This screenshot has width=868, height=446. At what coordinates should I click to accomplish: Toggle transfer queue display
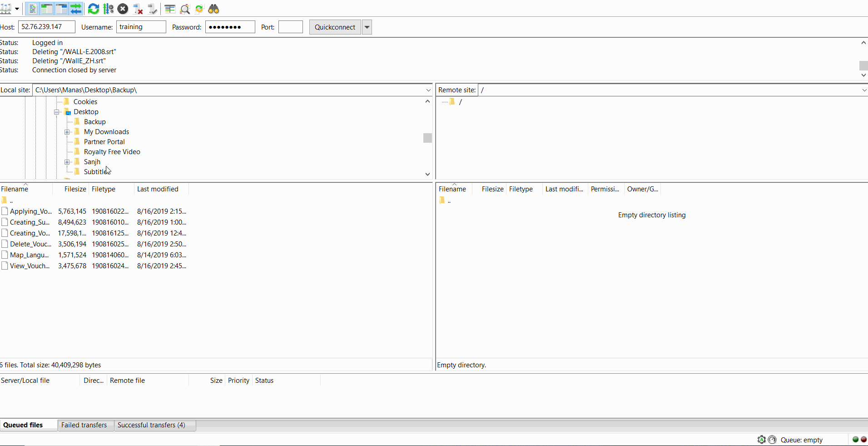(76, 9)
